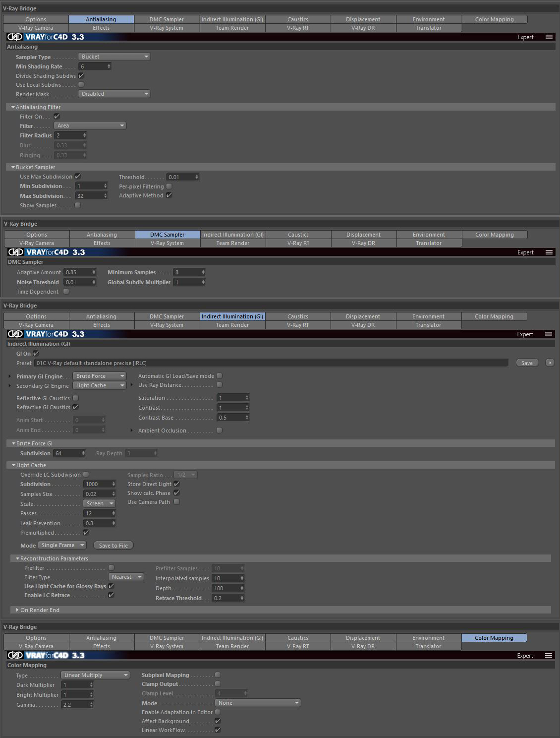Viewport: 560px width, 738px height.
Task: Enable Reflective GI Caustics checkbox
Action: pyautogui.click(x=76, y=398)
